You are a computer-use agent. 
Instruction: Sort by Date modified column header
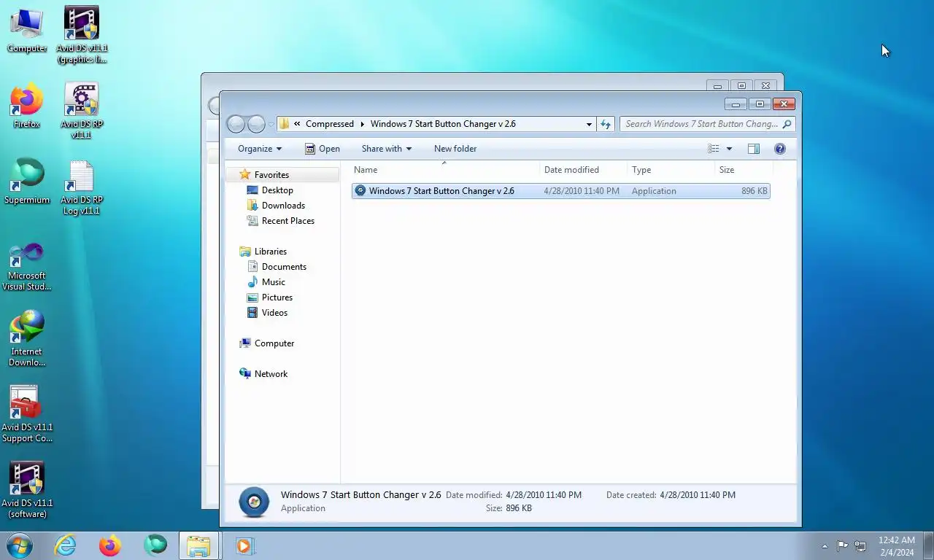pyautogui.click(x=584, y=170)
